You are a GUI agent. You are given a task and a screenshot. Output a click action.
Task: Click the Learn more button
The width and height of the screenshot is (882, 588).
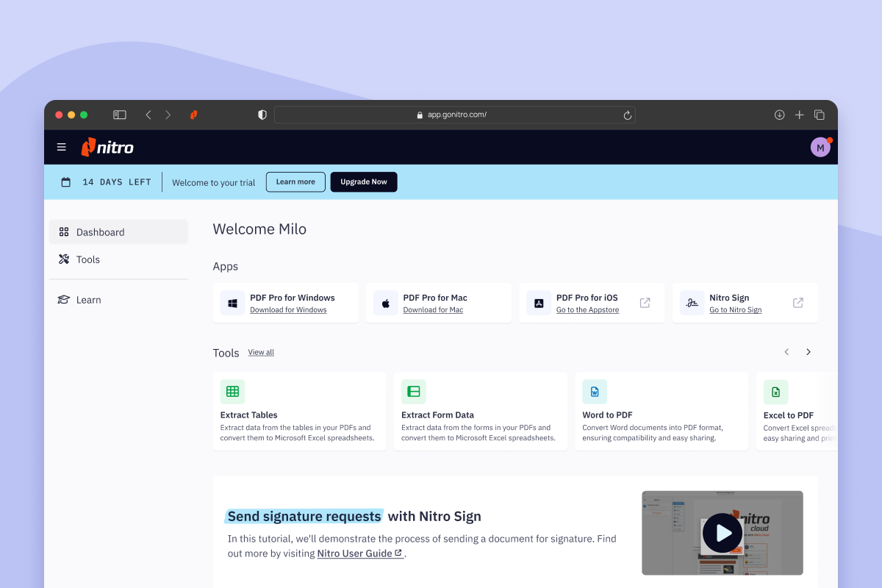(x=295, y=182)
